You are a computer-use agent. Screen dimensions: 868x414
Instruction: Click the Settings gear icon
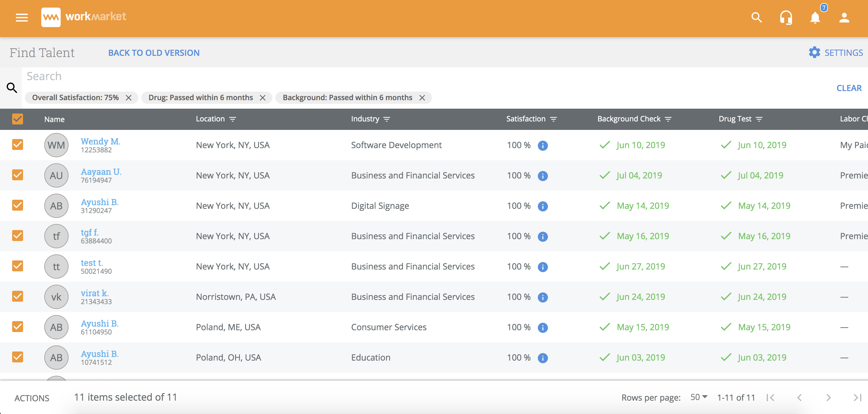coord(814,53)
